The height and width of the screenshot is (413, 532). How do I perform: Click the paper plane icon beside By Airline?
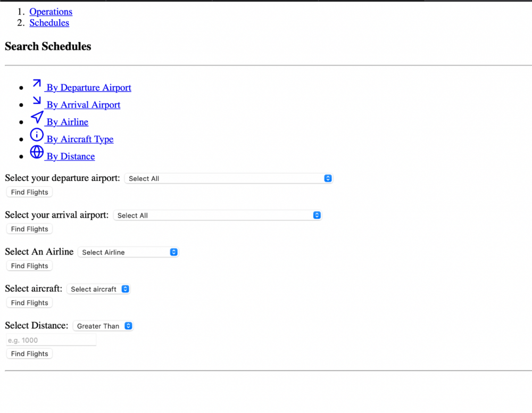37,118
